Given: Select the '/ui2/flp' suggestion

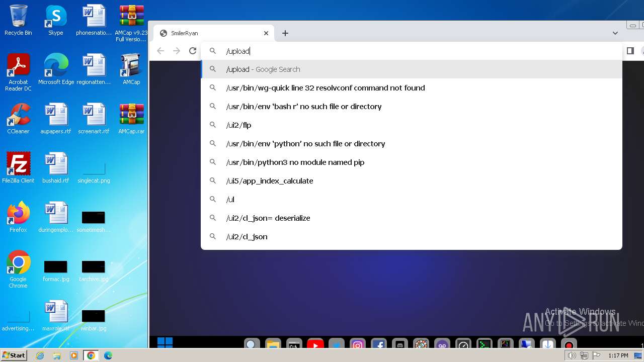Looking at the screenshot, I should click(x=412, y=125).
